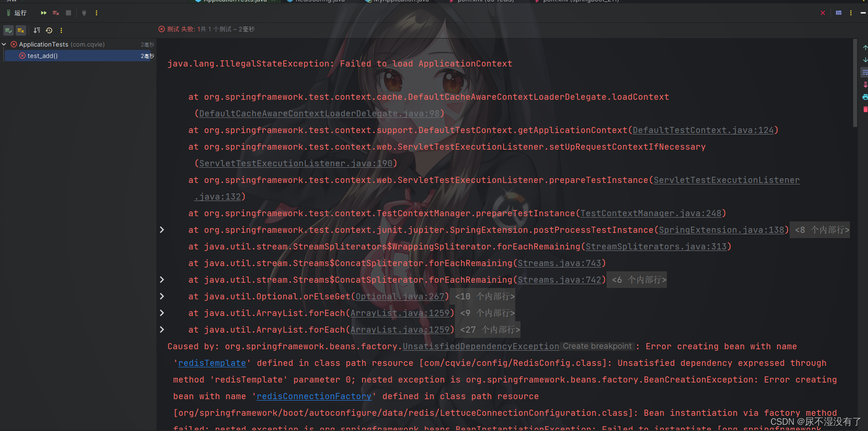Click the plug attach-debugger icon
This screenshot has width=868, height=431.
pos(84,13)
